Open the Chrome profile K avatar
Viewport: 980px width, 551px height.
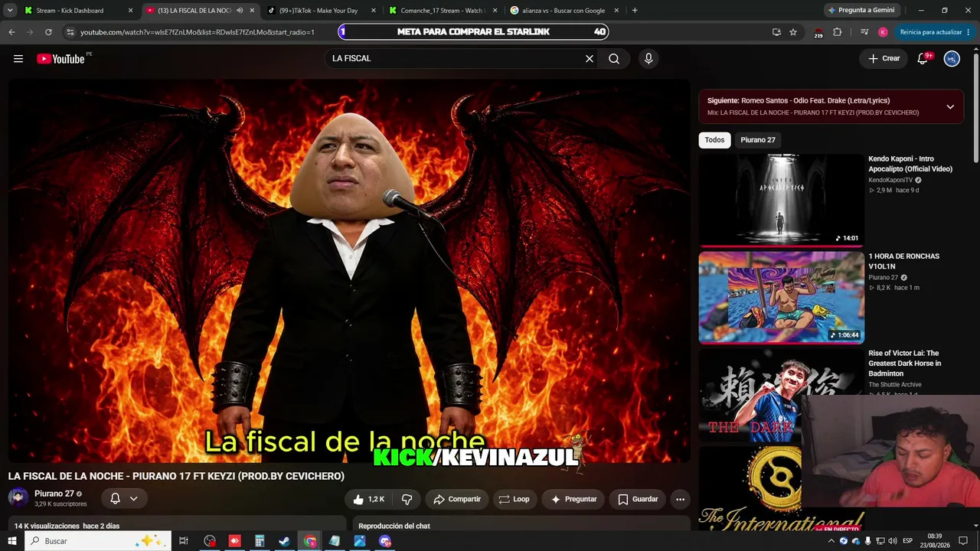[x=883, y=32]
